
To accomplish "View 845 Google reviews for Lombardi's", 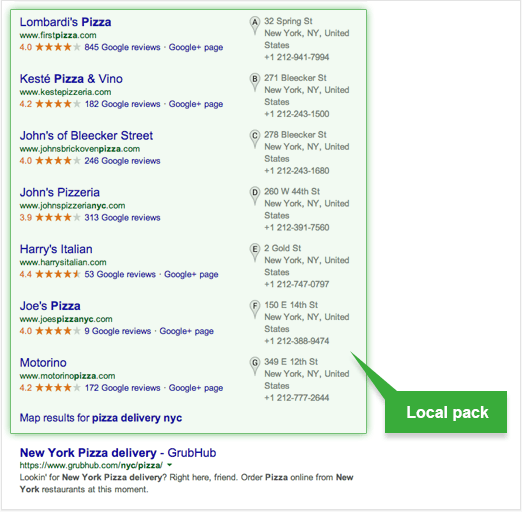I will 122,47.
